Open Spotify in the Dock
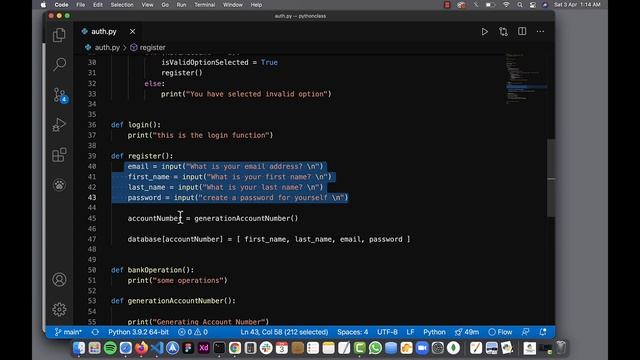Image resolution: width=640 pixels, height=360 pixels. point(110,348)
